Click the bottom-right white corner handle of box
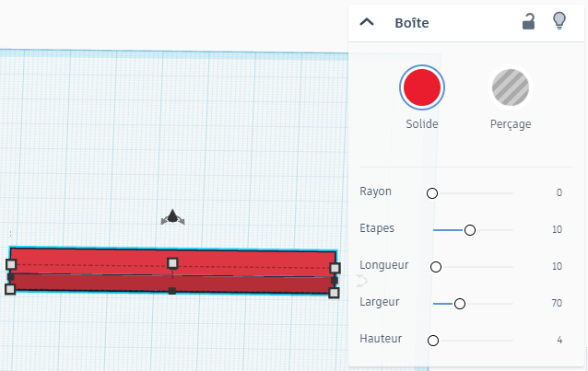Screen dimensions: 588x371 [x=334, y=292]
